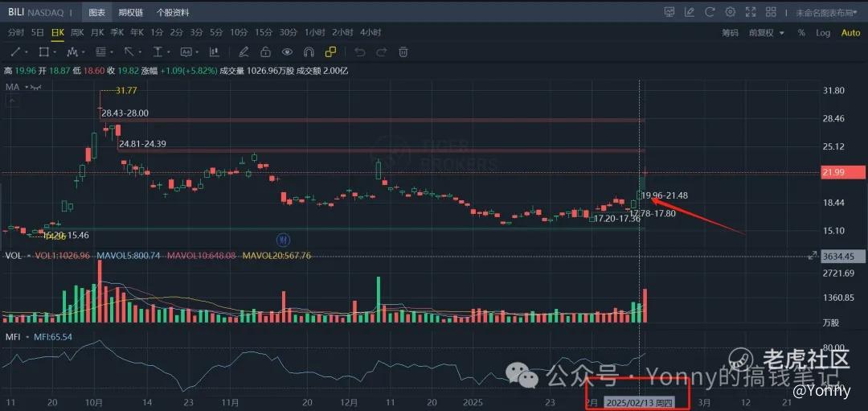Image resolution: width=868 pixels, height=411 pixels.
Task: Click the MA indicator label
Action: pos(13,87)
